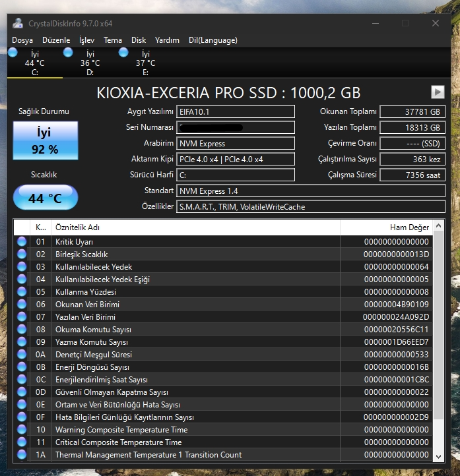Click the Standart field NVM Express 1.4

311,191
